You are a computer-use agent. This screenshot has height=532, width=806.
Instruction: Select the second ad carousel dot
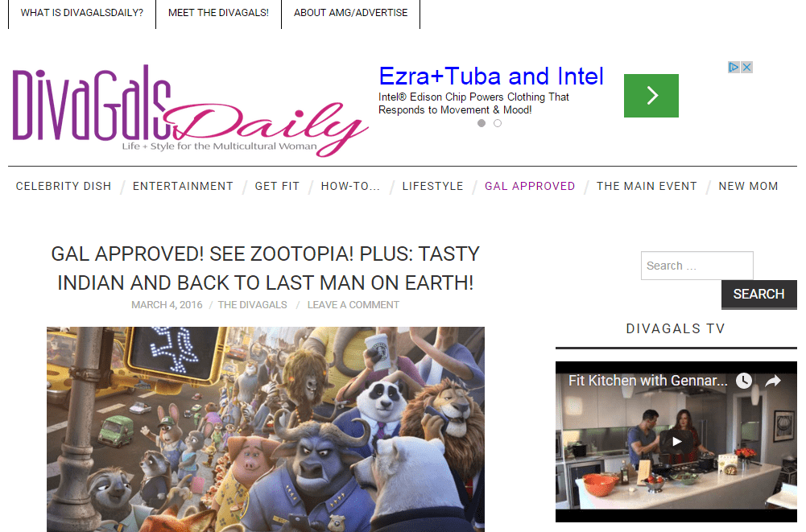pos(497,123)
